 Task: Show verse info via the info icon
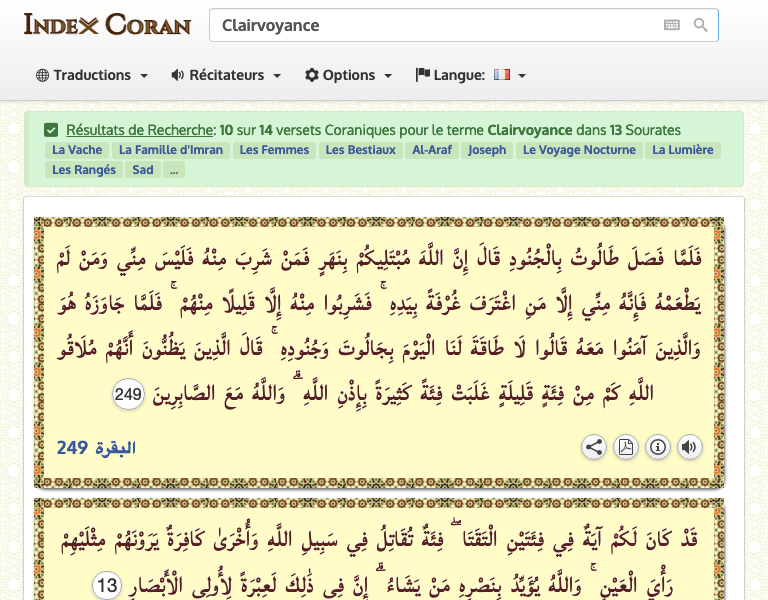(x=658, y=447)
